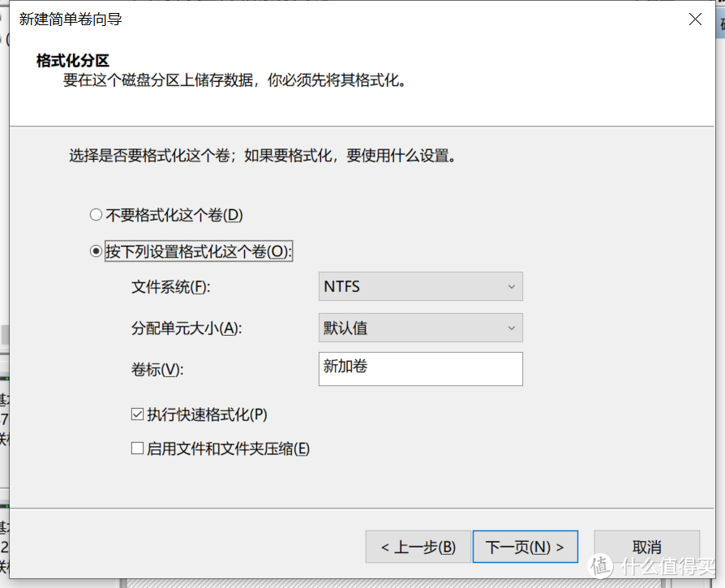The height and width of the screenshot is (588, 725).
Task: Close the wizard using the X
Action: point(695,19)
